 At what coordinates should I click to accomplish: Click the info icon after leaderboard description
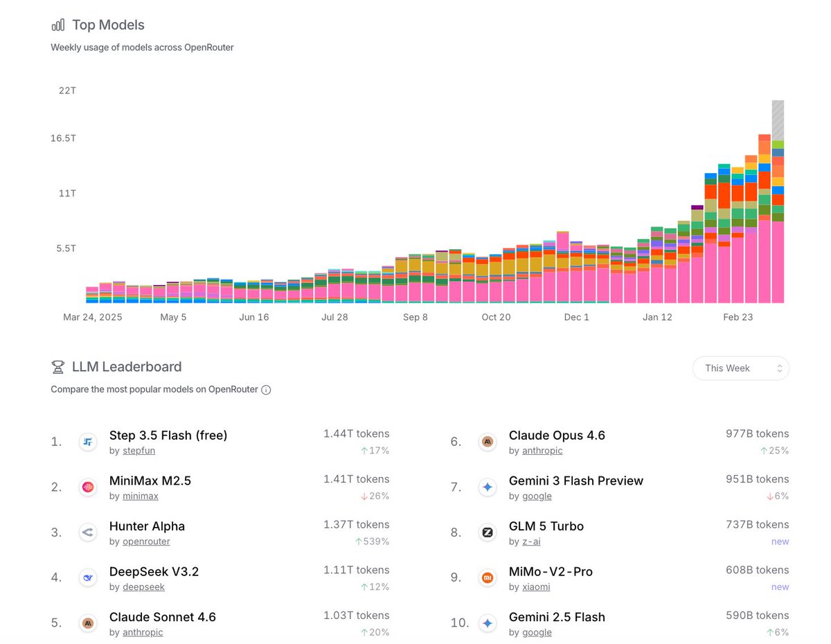266,390
